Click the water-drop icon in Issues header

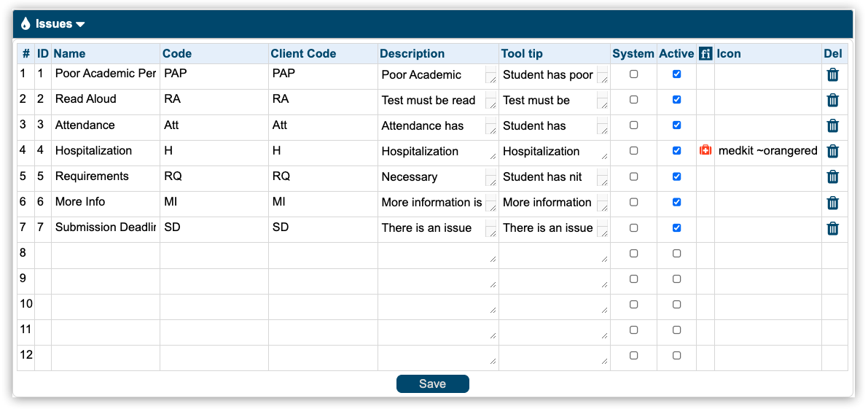(x=26, y=24)
